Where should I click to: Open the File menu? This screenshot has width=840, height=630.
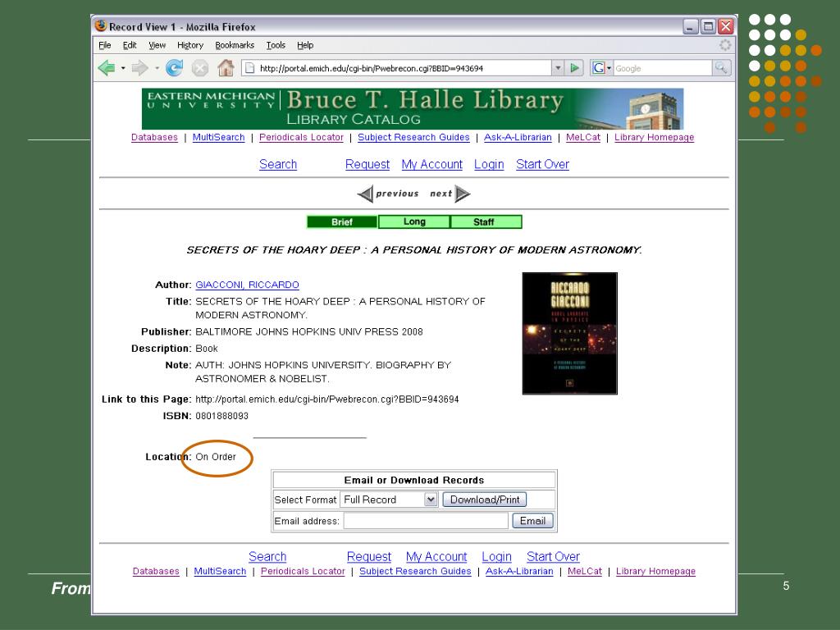pyautogui.click(x=105, y=45)
